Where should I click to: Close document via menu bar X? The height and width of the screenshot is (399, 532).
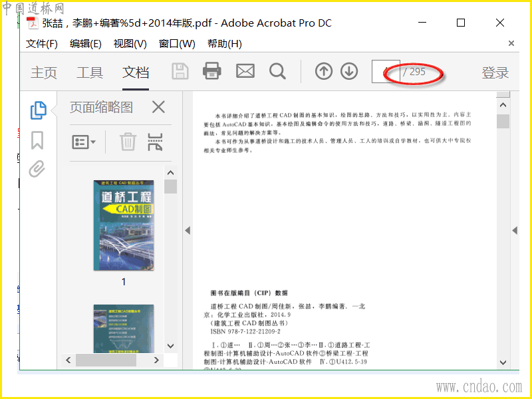pyautogui.click(x=511, y=43)
